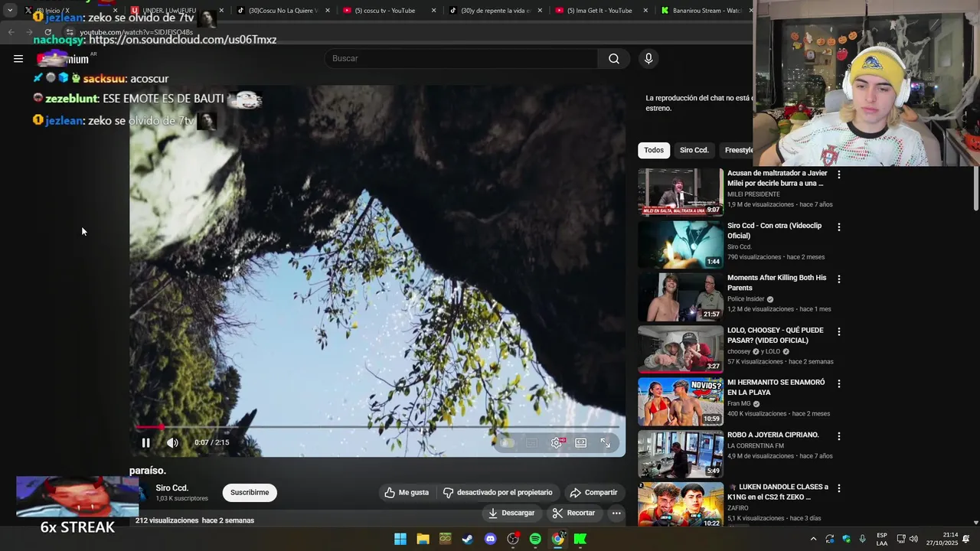Open options menu for MI HERMANITO video
Image resolution: width=980 pixels, height=551 pixels.
point(839,384)
